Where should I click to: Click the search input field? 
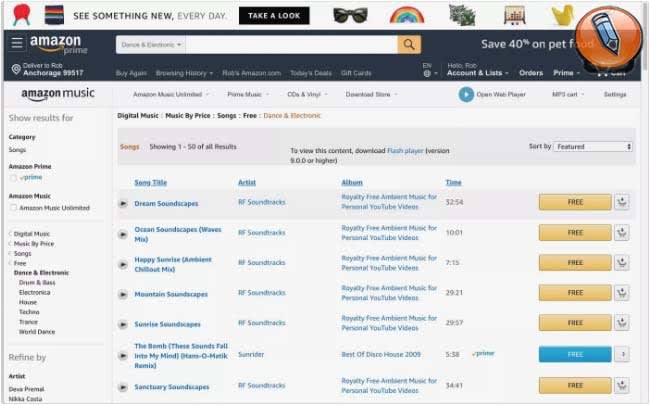click(x=291, y=44)
